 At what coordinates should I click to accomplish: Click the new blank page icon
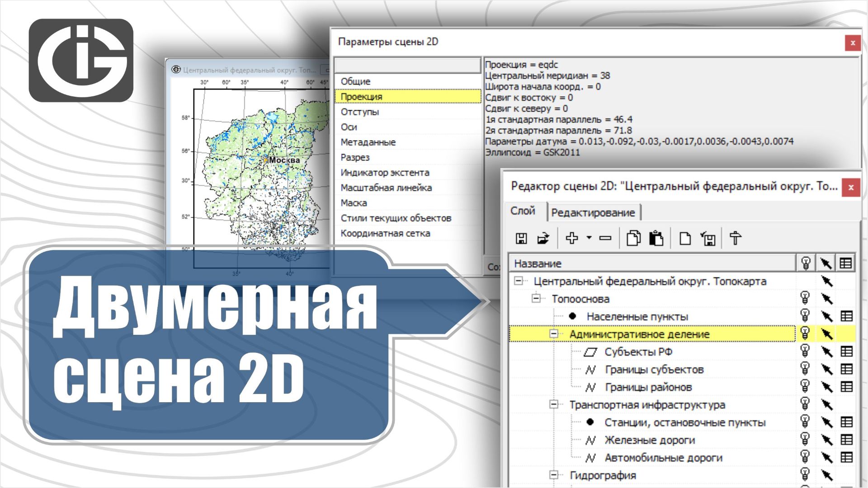click(x=685, y=238)
